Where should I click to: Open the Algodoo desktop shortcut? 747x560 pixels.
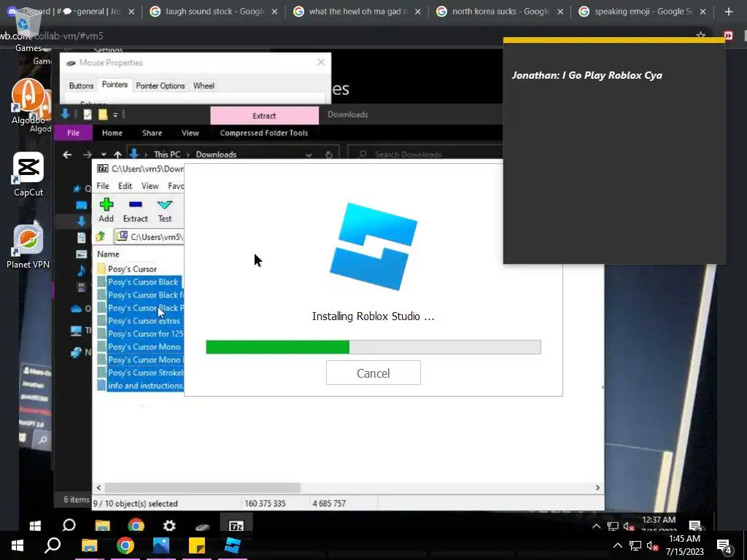click(28, 102)
